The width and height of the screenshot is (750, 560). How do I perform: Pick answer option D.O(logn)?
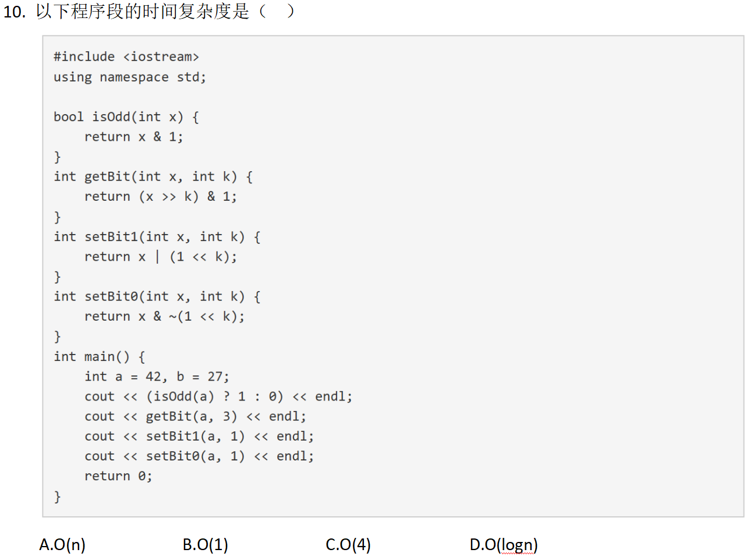tap(503, 544)
